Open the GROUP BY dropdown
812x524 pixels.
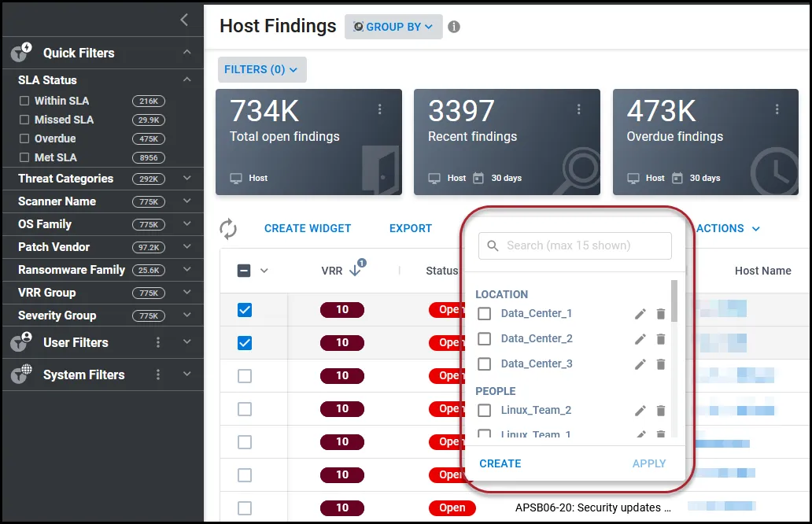393,27
